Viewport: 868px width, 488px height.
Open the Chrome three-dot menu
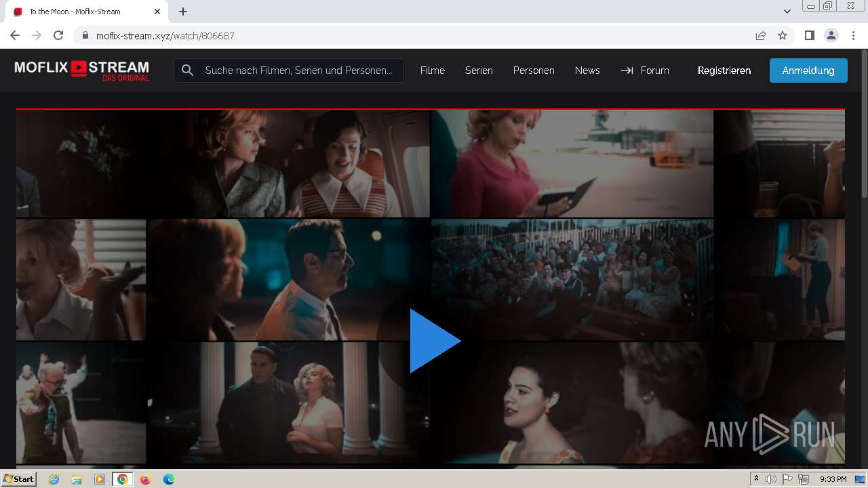854,35
